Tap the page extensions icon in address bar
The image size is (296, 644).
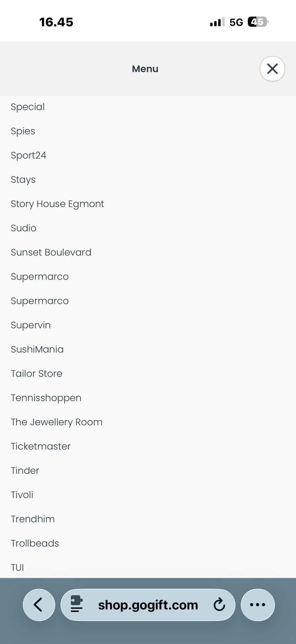coord(76,604)
